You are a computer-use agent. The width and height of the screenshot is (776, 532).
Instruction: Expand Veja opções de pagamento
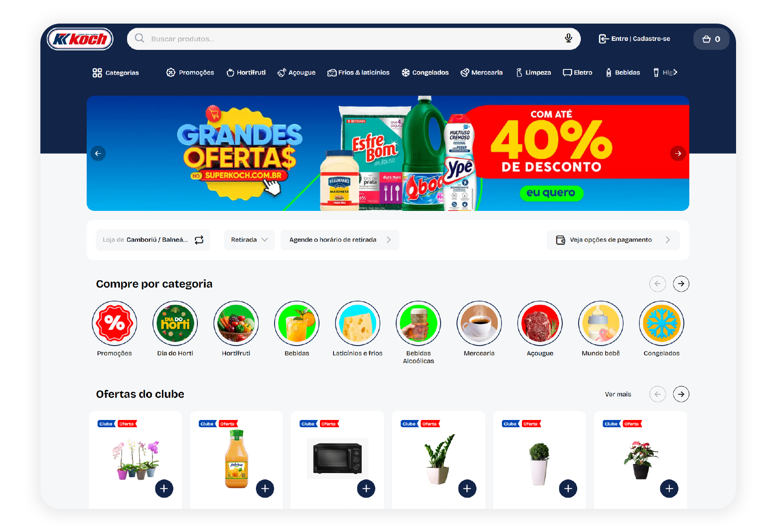pos(613,240)
